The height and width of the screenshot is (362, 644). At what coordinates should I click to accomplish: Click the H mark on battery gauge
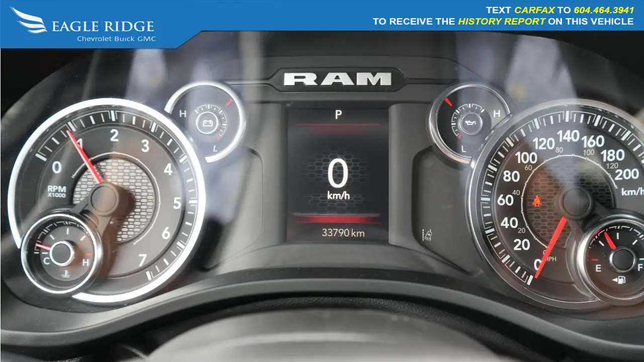tap(183, 114)
